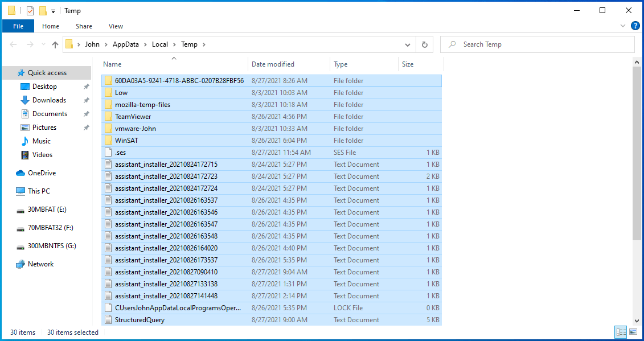
Task: Click Properties icon in title bar toolbar
Action: coord(30,11)
